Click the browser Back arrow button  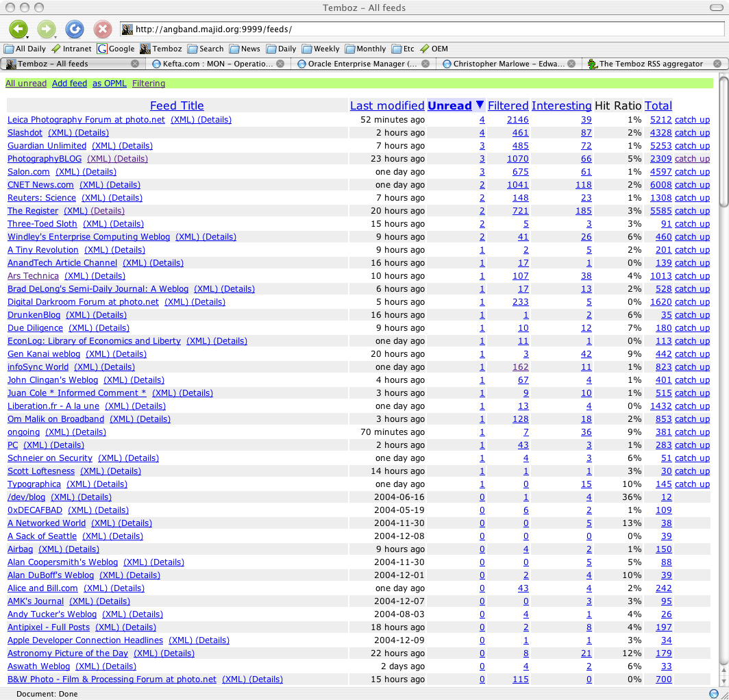(18, 29)
